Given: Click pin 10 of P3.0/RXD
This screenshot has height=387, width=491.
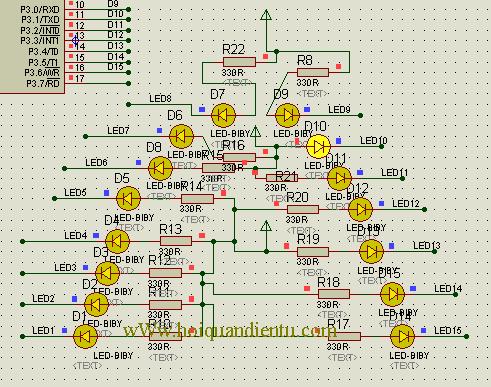Looking at the screenshot, I should (80, 4).
